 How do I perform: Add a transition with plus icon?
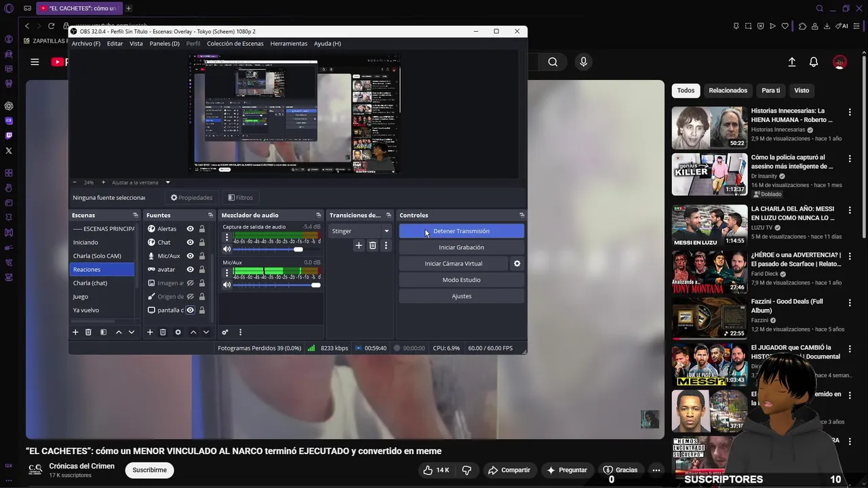coord(359,245)
